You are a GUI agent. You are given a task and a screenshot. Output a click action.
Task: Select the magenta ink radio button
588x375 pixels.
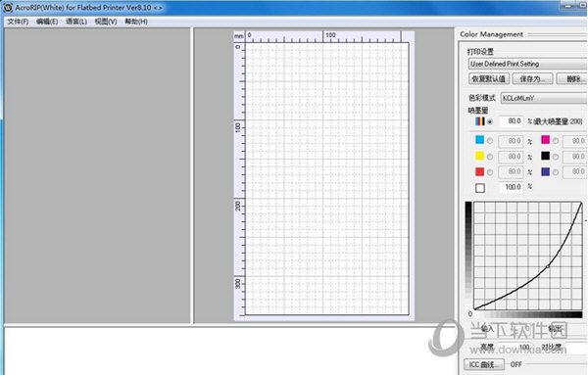[556, 141]
